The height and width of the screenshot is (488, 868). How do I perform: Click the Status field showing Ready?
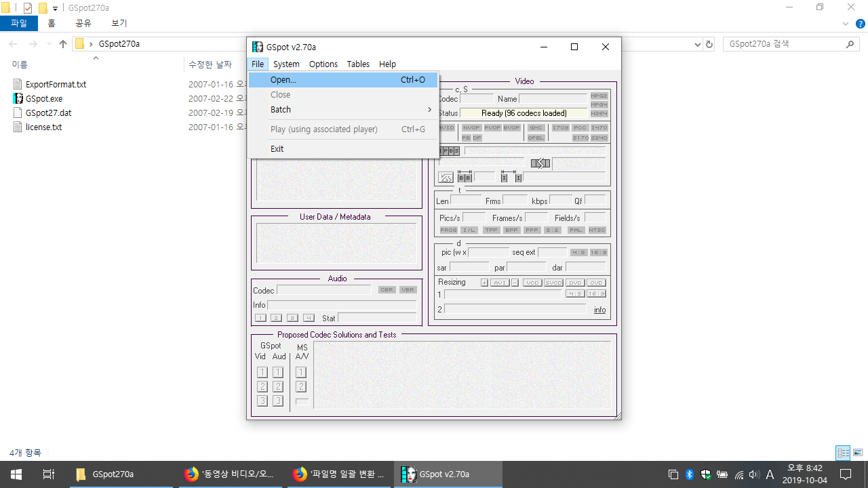(524, 113)
